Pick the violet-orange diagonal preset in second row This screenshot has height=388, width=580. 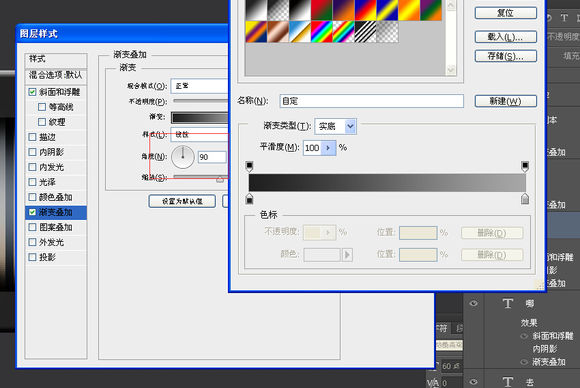tap(256, 32)
